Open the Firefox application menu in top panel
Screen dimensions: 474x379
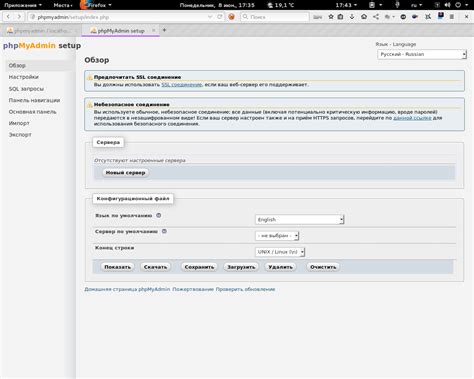[96, 5]
